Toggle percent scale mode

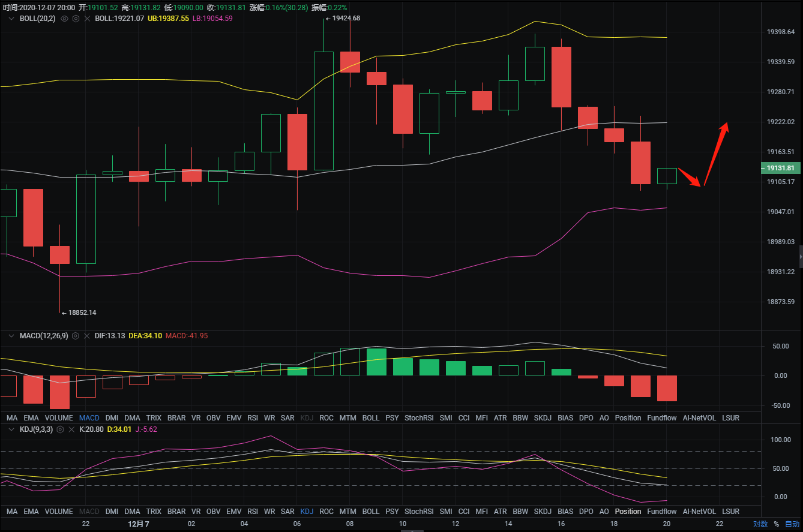(x=776, y=524)
